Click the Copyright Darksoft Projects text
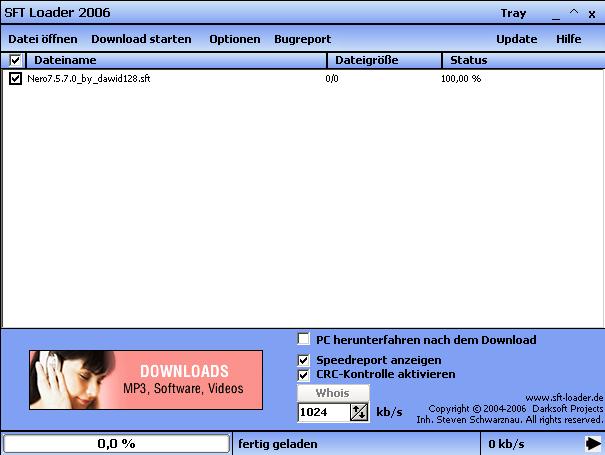The image size is (605, 455). pos(515,409)
